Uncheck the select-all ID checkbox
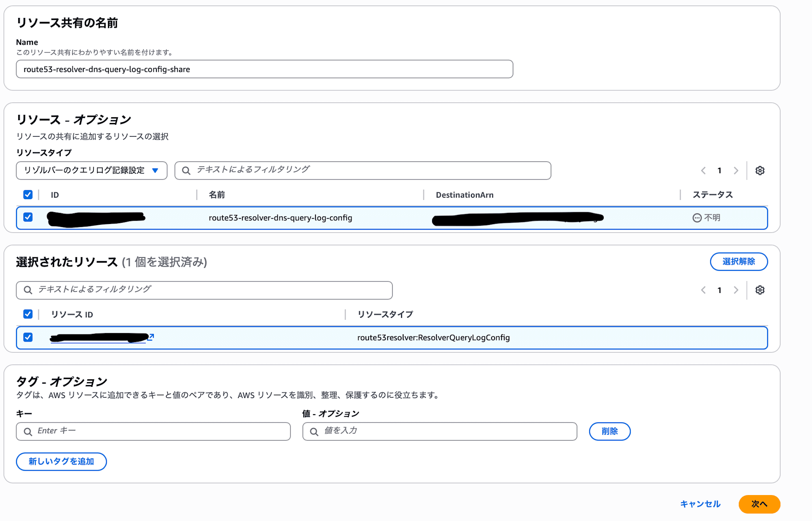The width and height of the screenshot is (812, 521). pyautogui.click(x=28, y=195)
